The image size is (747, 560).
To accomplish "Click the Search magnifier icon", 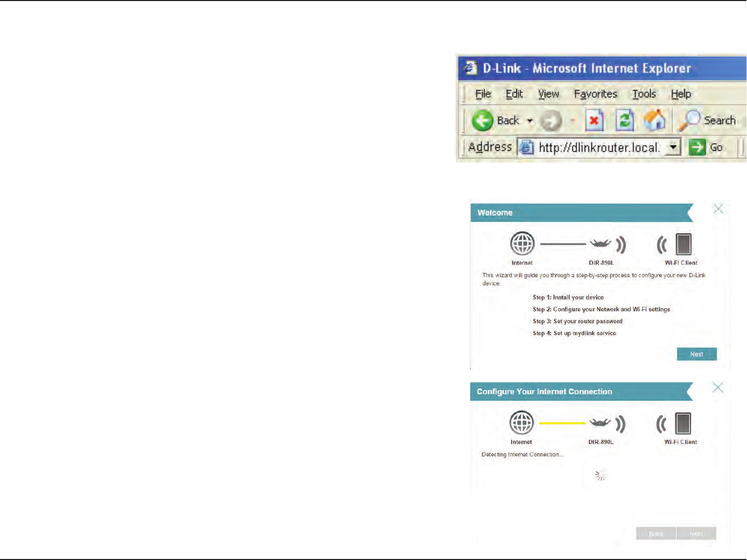I will tap(689, 121).
